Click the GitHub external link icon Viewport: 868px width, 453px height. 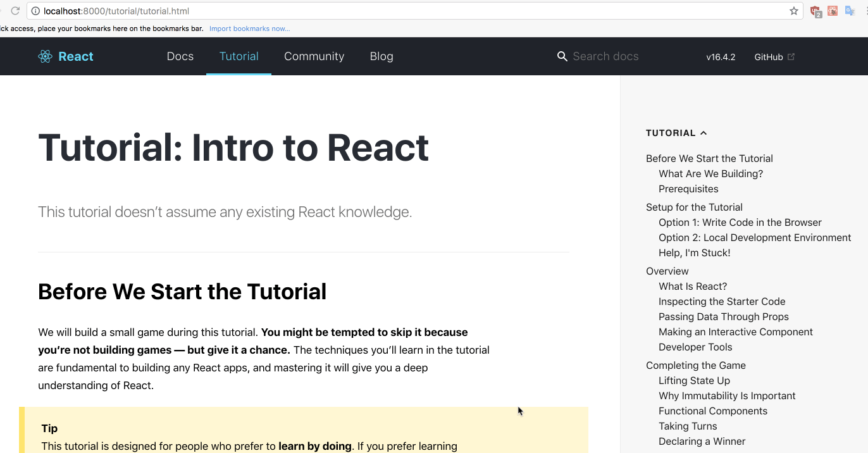pyautogui.click(x=791, y=56)
